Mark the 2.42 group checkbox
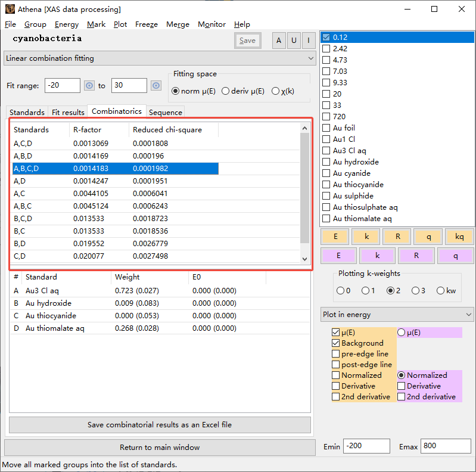 pos(326,49)
